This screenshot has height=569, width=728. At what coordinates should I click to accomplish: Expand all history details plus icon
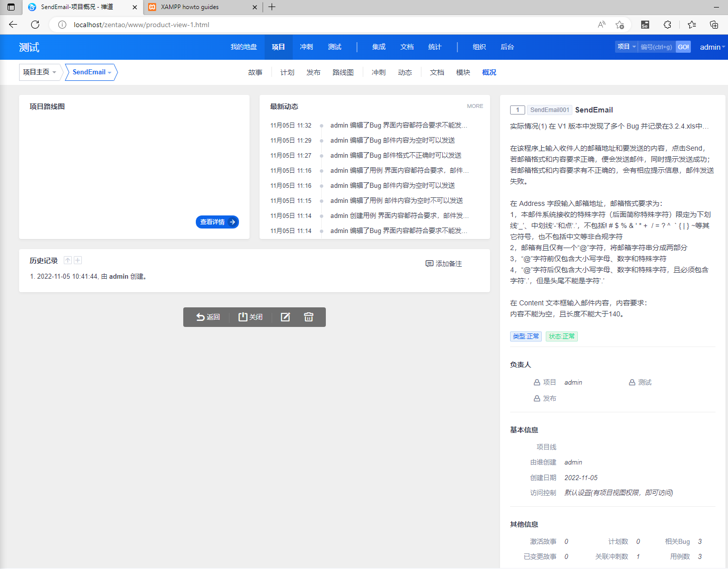click(78, 260)
